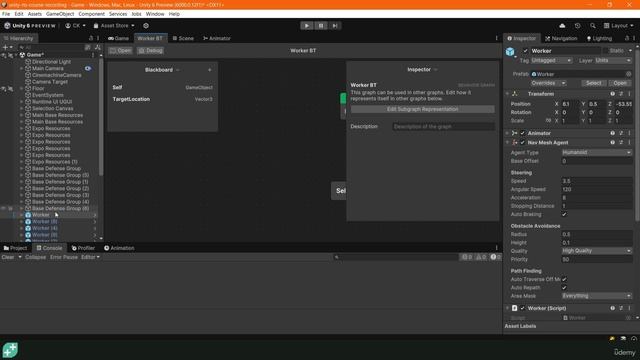
Task: Open the game view panel options menu
Action: 496,38
